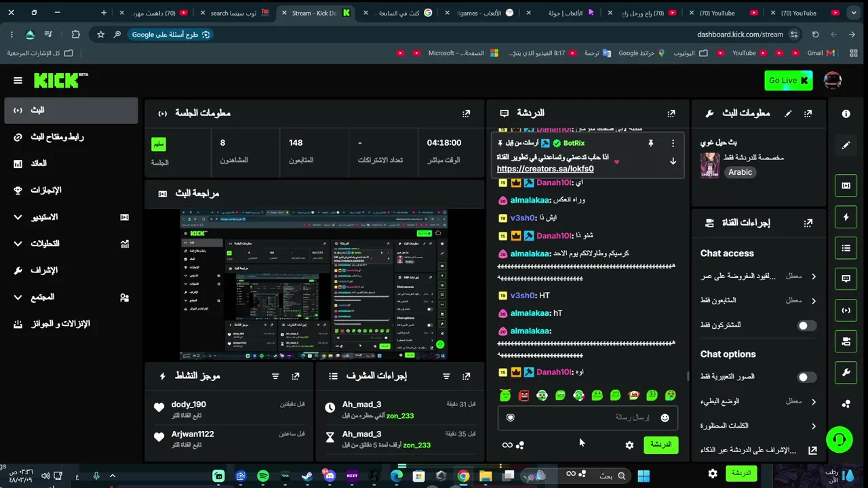Screen dimensions: 868x488
Task: Open Steam from the taskbar
Action: pos(307,476)
